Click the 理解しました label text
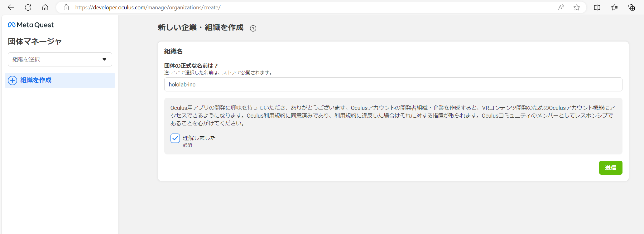 (x=199, y=138)
